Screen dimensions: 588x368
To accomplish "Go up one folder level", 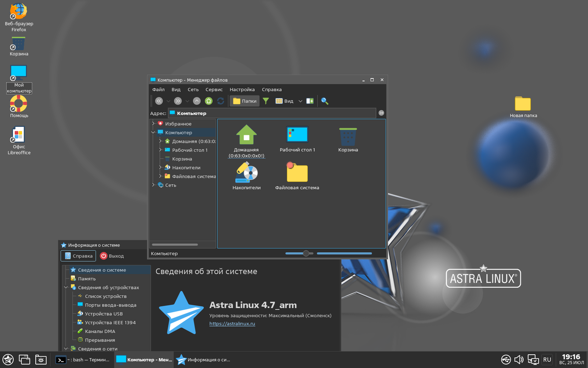I will pyautogui.click(x=197, y=101).
